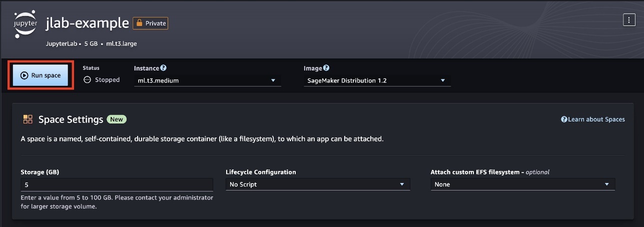Click the ml.t3.large subtitle text

coord(122,43)
